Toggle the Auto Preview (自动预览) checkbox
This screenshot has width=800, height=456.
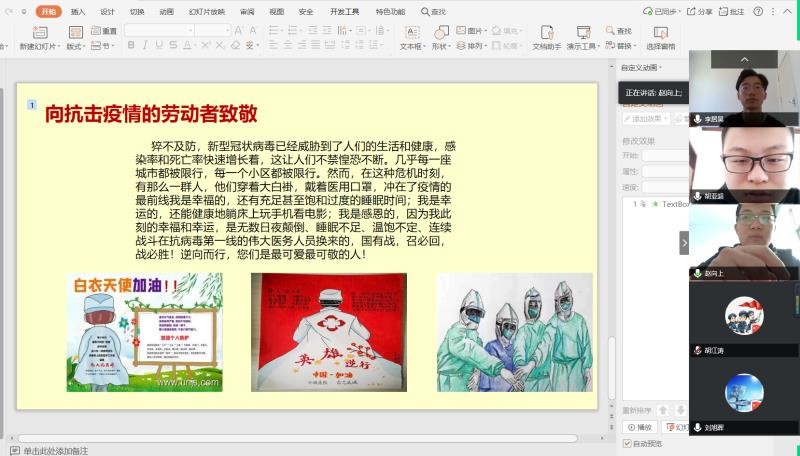click(x=628, y=443)
